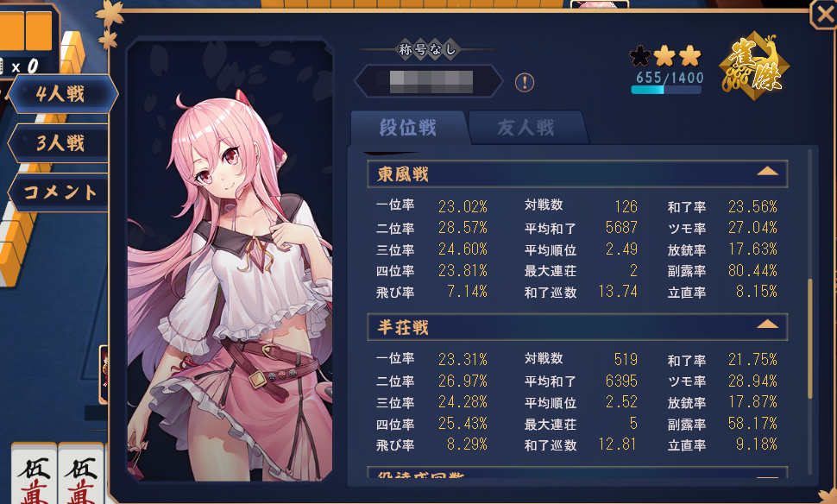Image resolution: width=837 pixels, height=504 pixels.
Task: Click the orange tile-back icon top-left
Action: coord(26,31)
